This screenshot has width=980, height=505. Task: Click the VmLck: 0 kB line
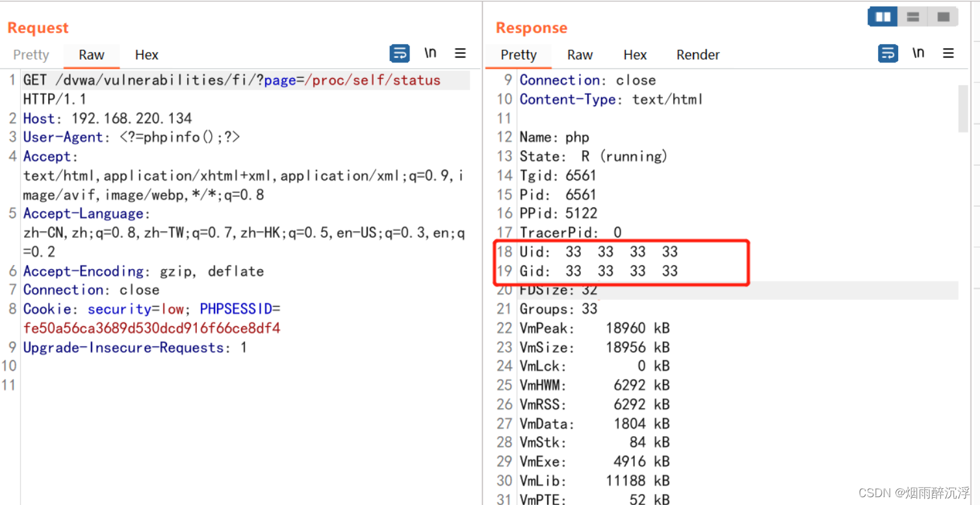coord(595,366)
